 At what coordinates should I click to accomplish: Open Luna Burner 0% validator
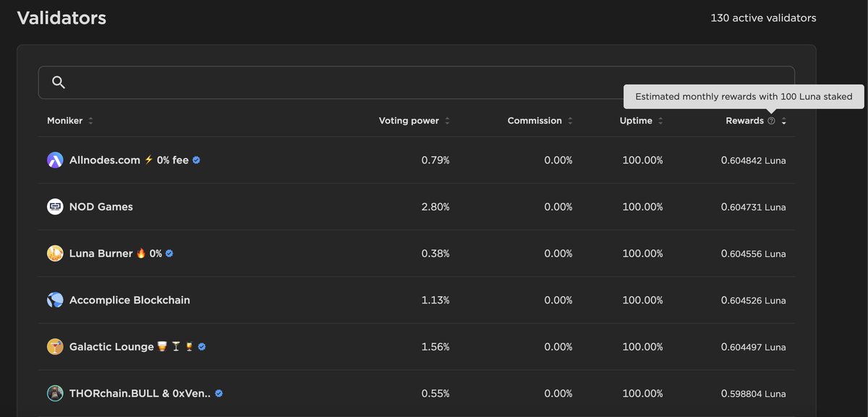116,253
